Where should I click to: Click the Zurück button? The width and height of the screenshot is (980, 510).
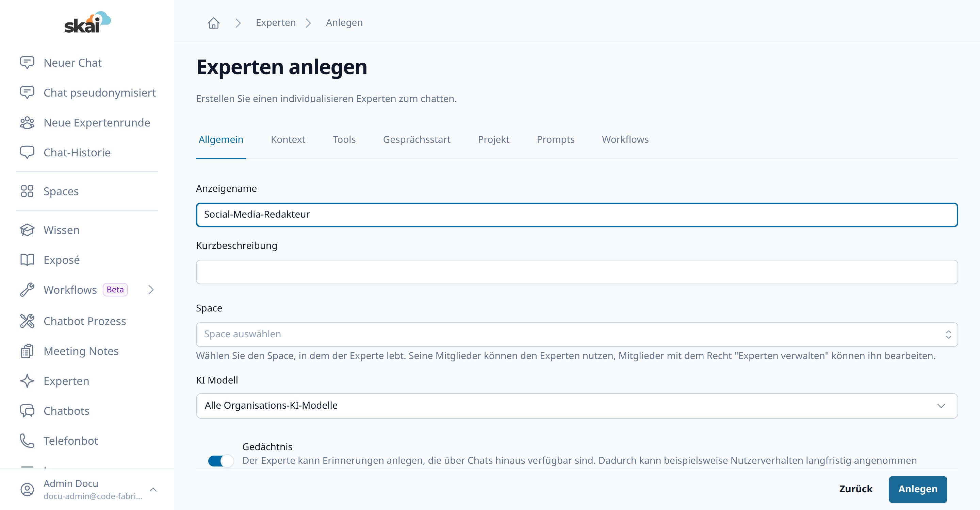click(x=855, y=489)
